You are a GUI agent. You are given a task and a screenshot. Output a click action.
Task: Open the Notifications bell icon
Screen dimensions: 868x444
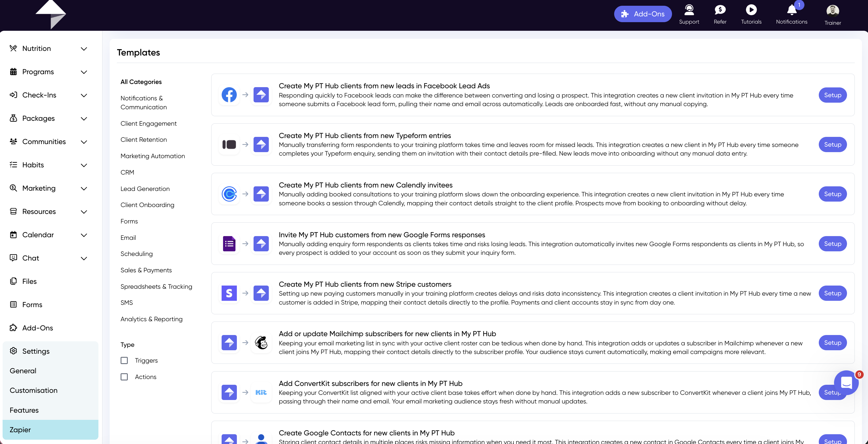tap(791, 10)
